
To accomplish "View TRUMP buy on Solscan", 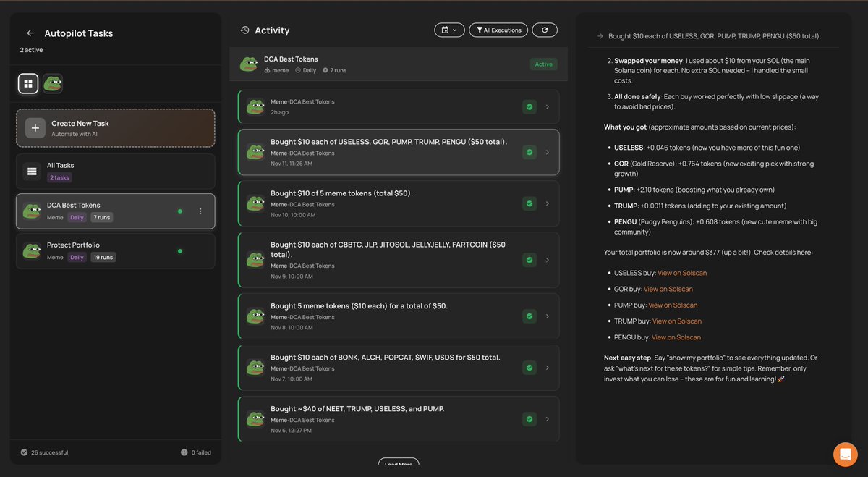I will pos(677,321).
